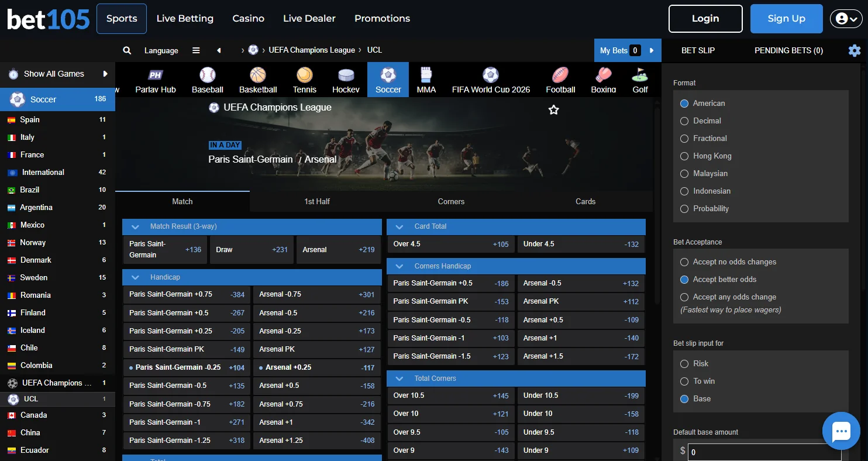Switch to the Cards tab
868x461 pixels.
tap(585, 201)
